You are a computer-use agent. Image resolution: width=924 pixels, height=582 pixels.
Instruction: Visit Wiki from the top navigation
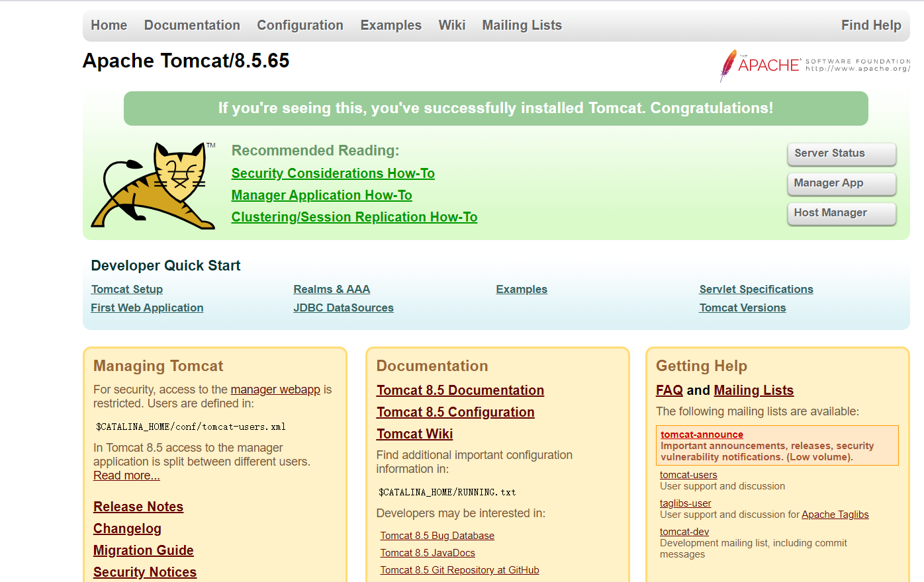[452, 25]
